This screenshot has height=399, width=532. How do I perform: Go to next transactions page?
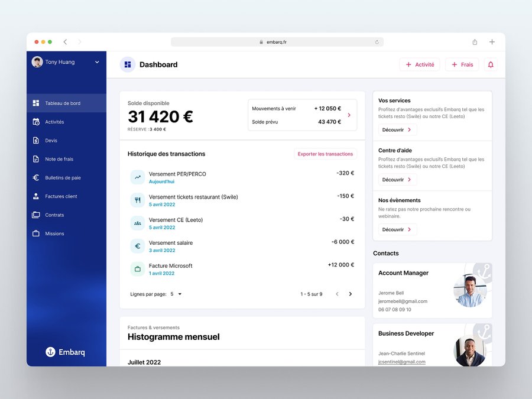pyautogui.click(x=350, y=294)
